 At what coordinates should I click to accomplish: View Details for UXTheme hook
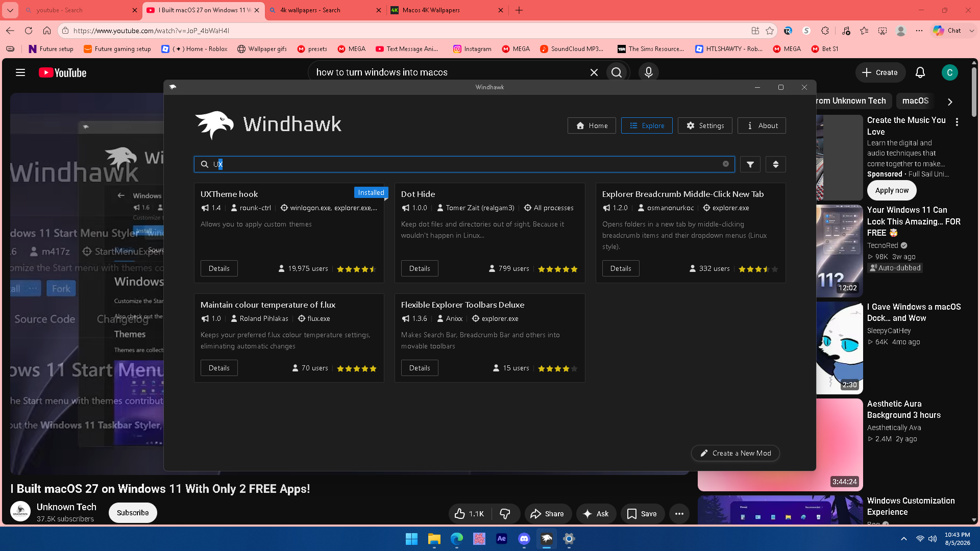[x=219, y=268]
